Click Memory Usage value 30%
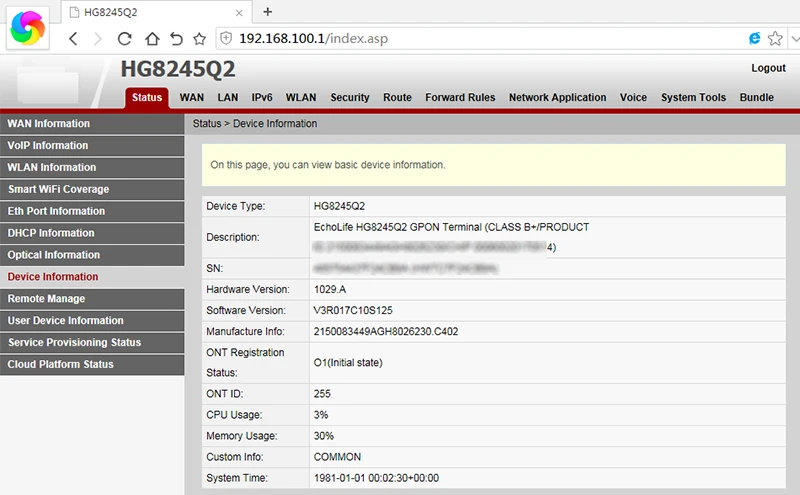This screenshot has height=495, width=800. (323, 436)
